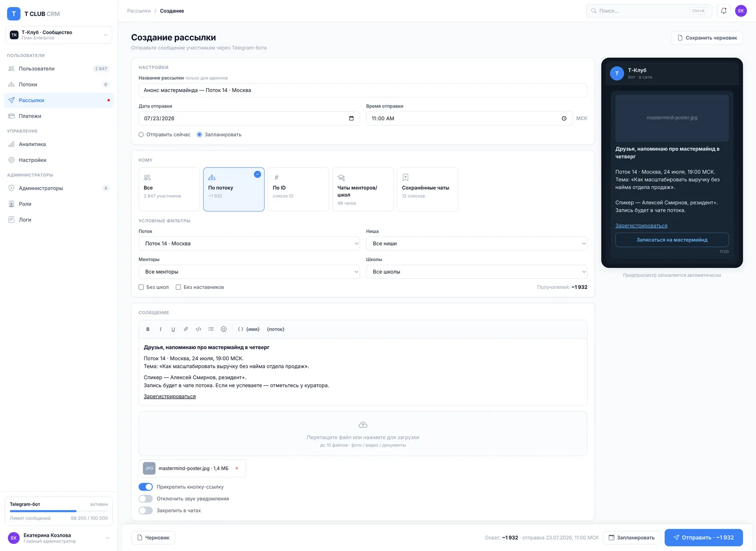Insert {имя} variable into message
This screenshot has width=756, height=551.
coord(249,329)
